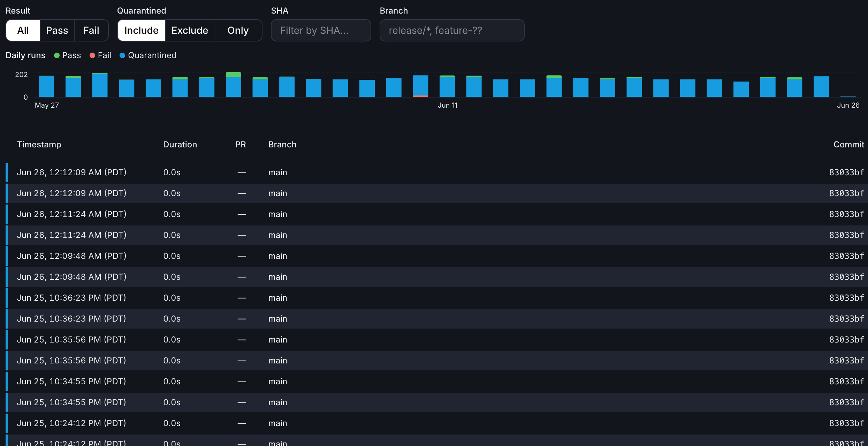This screenshot has width=868, height=446.
Task: Open second Jun 25, 10:35:56 PM run
Action: pos(437,361)
